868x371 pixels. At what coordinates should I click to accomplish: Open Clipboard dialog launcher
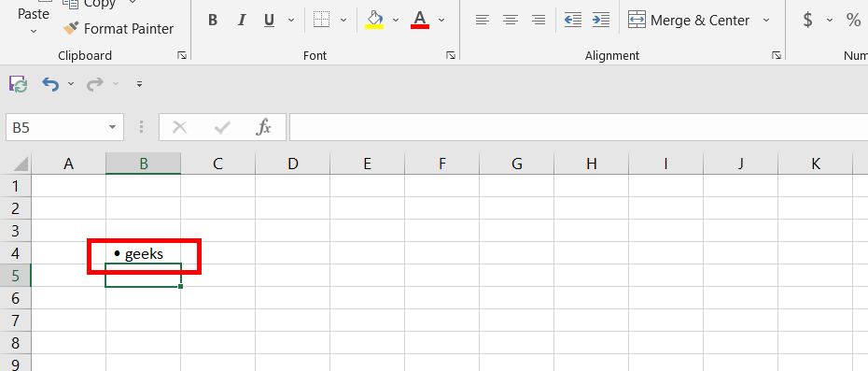pyautogui.click(x=182, y=55)
